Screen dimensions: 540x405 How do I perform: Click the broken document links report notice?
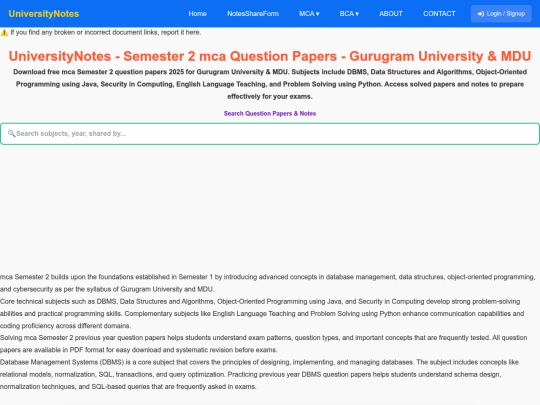point(106,32)
